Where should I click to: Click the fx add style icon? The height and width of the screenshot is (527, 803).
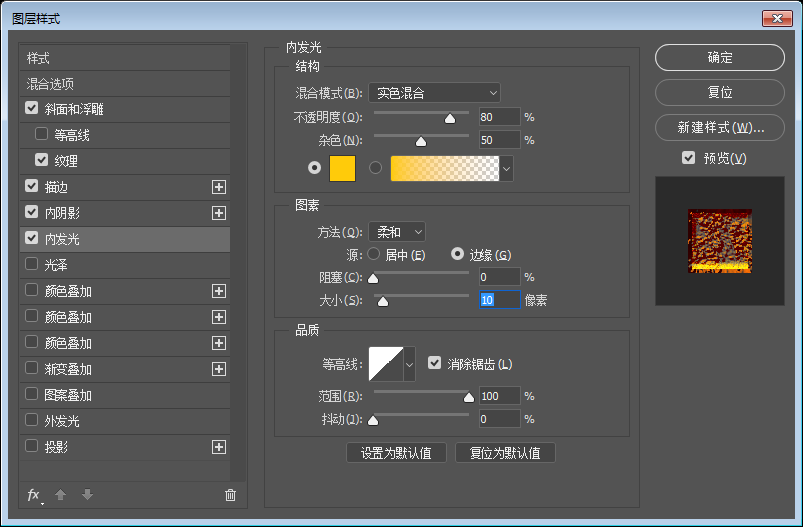click(33, 495)
